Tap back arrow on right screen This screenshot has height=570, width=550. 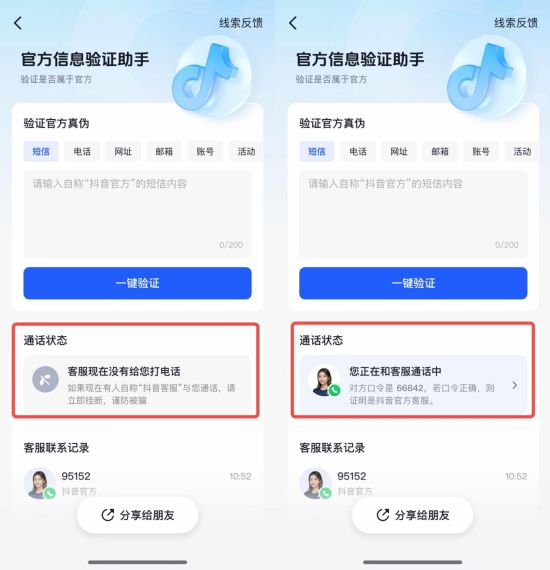pos(293,23)
